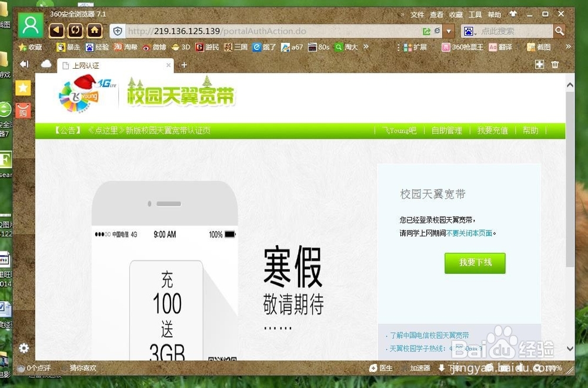Open the 收藏 favorites star on bookmarks bar
This screenshot has width=588, height=388.
(x=31, y=47)
